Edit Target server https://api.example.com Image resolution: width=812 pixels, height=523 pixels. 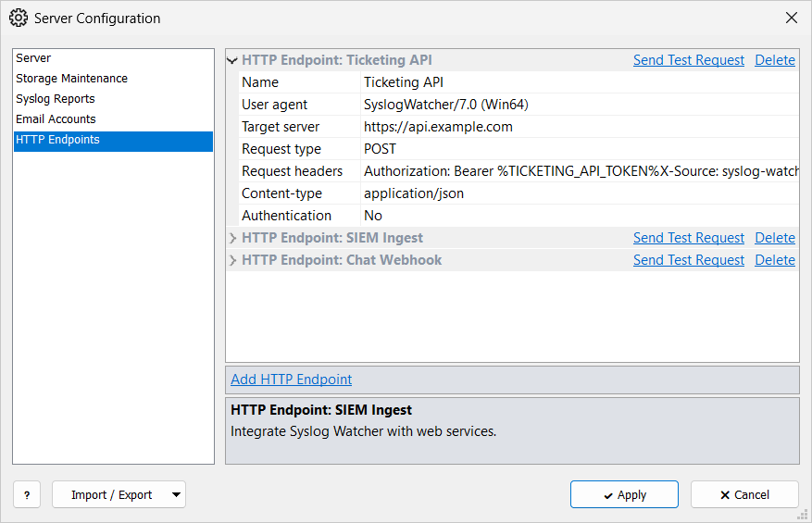pyautogui.click(x=580, y=127)
